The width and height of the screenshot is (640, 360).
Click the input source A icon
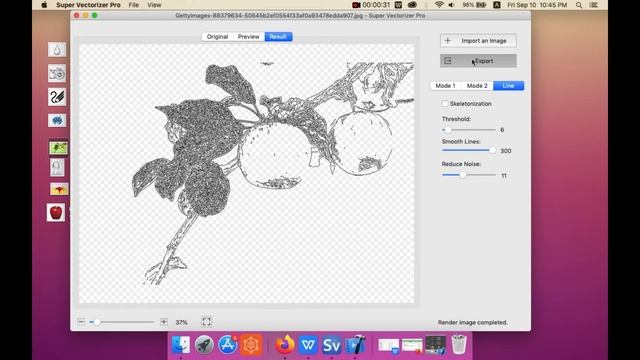497,5
